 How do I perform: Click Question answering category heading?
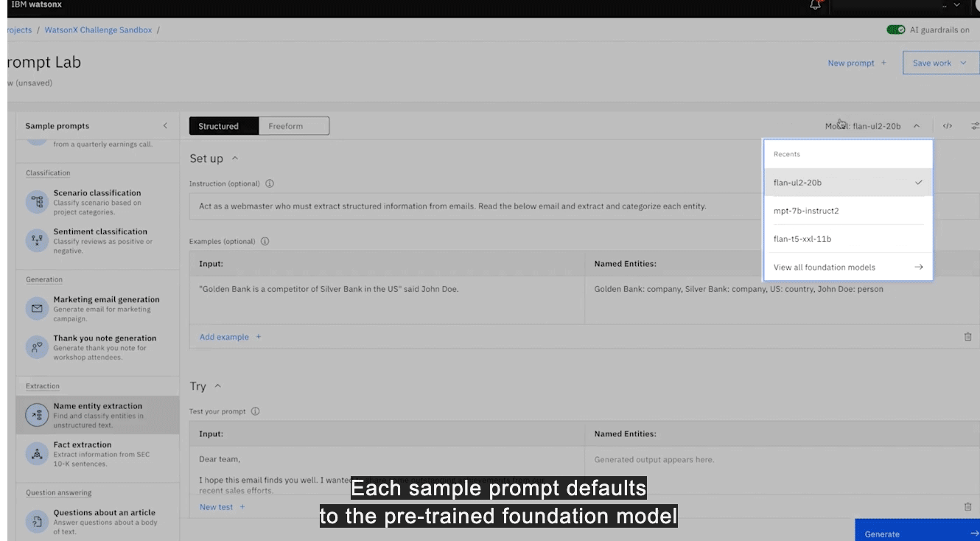[58, 492]
